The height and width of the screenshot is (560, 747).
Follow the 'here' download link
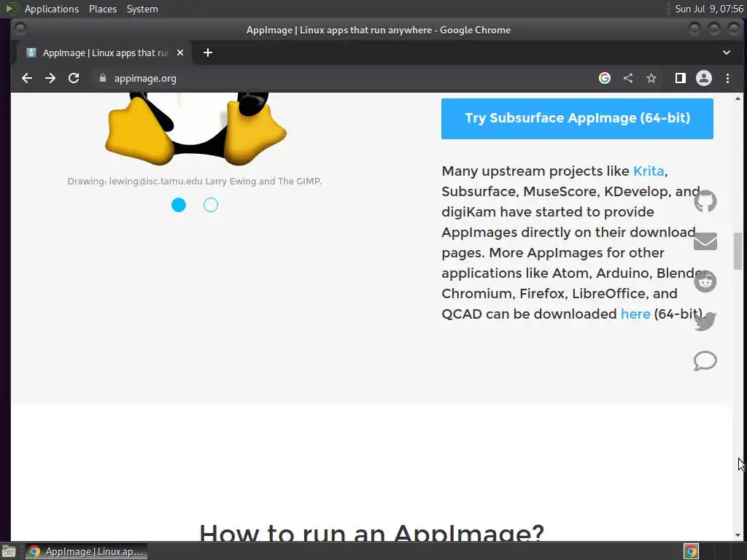click(x=635, y=314)
